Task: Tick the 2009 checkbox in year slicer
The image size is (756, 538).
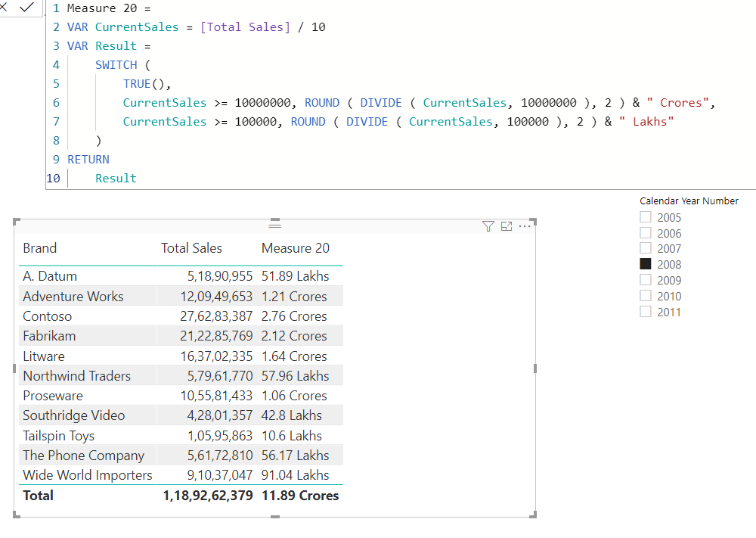Action: [646, 280]
